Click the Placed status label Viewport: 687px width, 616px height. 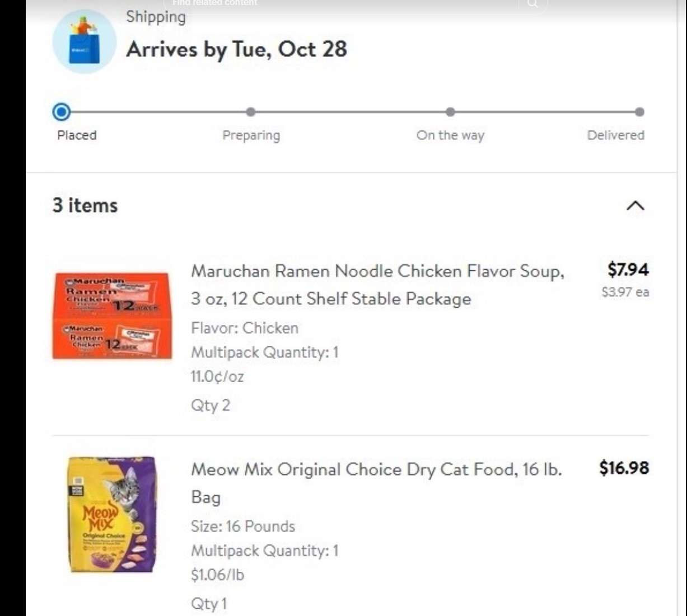point(77,135)
